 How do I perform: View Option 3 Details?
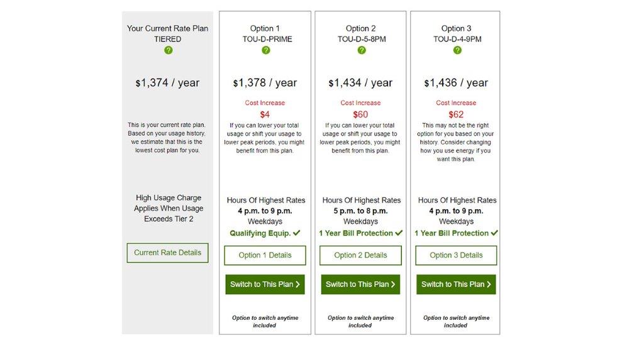(456, 255)
